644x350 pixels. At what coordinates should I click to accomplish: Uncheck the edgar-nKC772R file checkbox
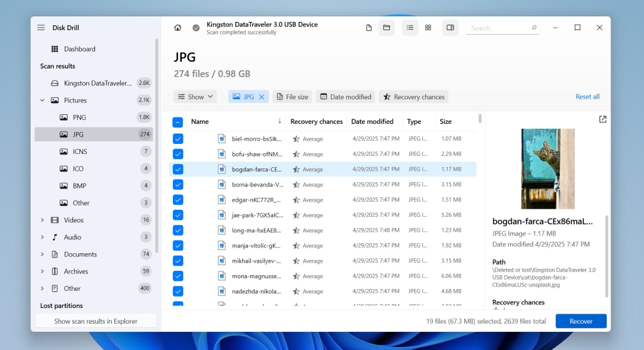[178, 200]
